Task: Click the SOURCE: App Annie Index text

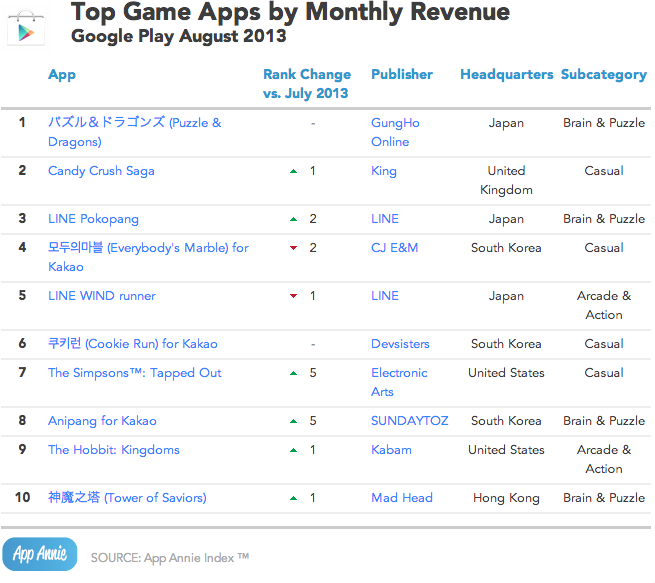Action: click(170, 558)
